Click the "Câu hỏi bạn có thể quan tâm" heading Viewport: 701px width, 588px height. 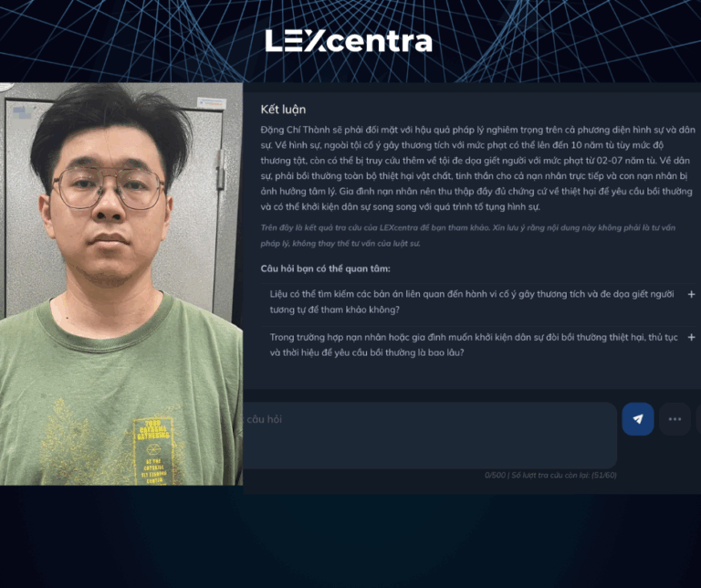coord(326,268)
